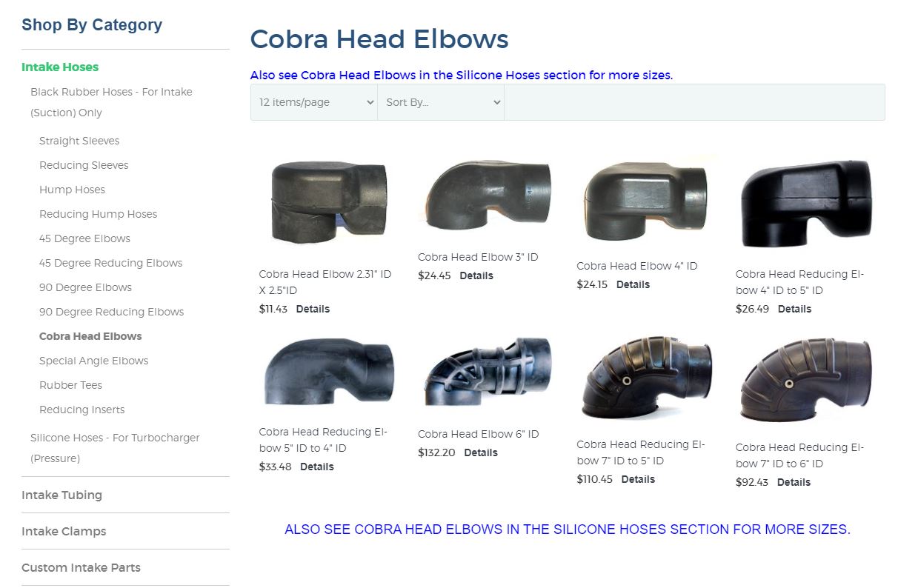Select the Custom Intake Parts category
Image resolution: width=918 pixels, height=588 pixels.
(81, 567)
